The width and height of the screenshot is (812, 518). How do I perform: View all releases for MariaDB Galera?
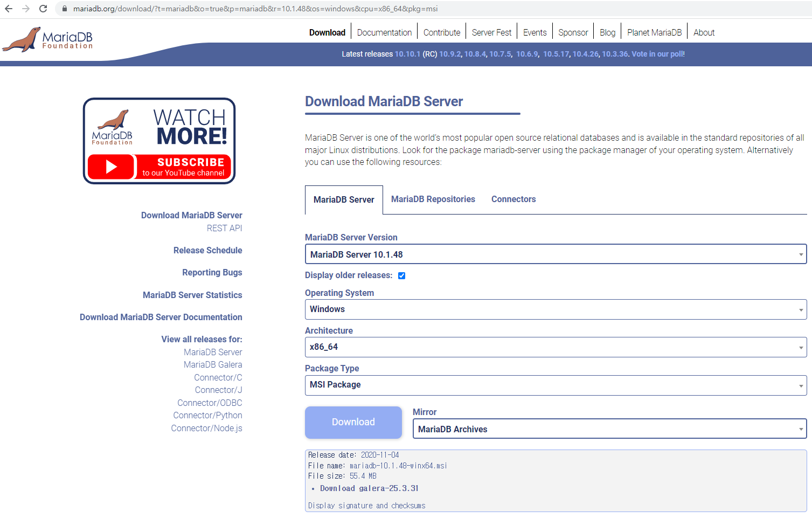(x=213, y=364)
